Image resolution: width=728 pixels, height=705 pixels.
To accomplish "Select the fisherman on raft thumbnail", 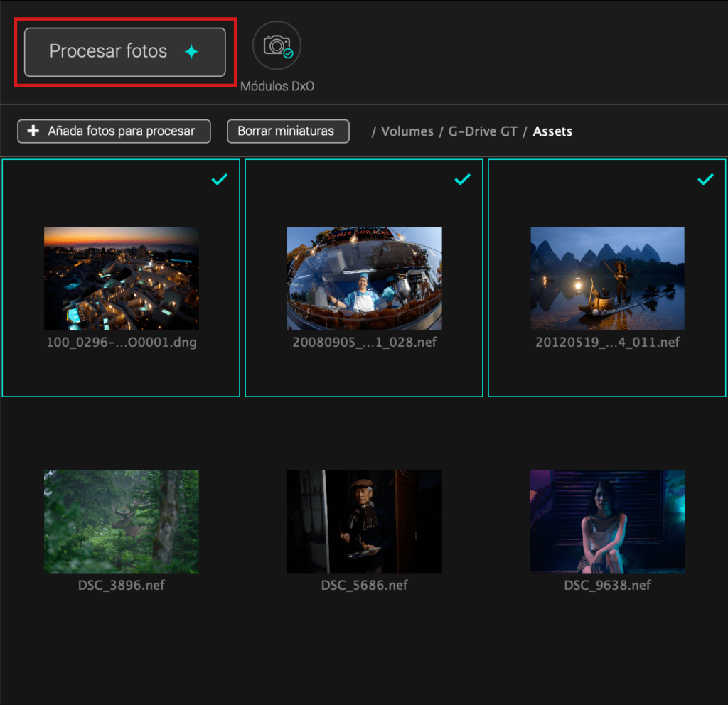I will [x=607, y=279].
